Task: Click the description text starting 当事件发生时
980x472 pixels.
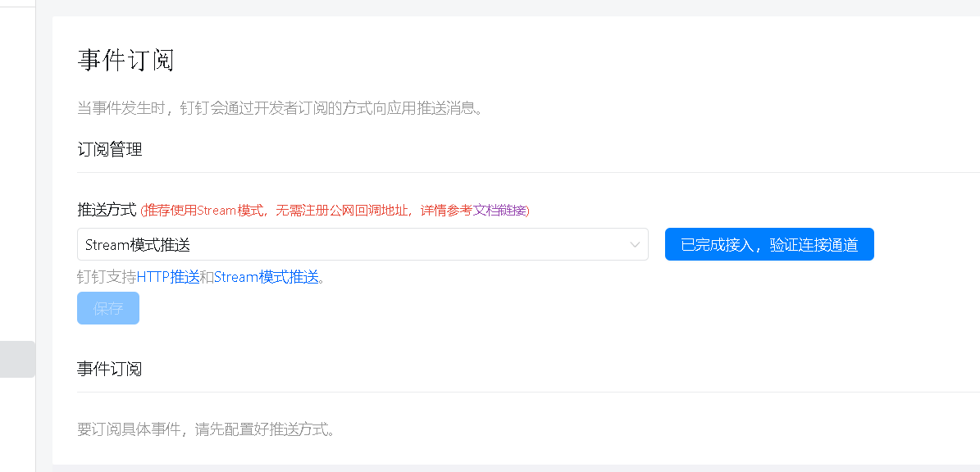Action: (x=280, y=109)
